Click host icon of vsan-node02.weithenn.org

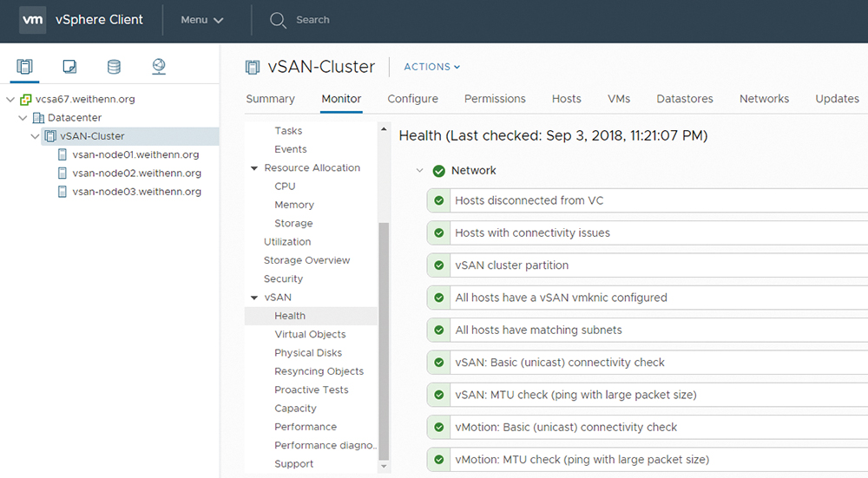(62, 174)
